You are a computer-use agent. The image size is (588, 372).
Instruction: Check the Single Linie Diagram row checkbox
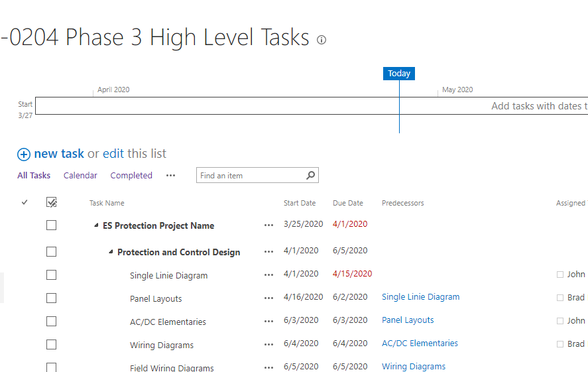click(51, 275)
